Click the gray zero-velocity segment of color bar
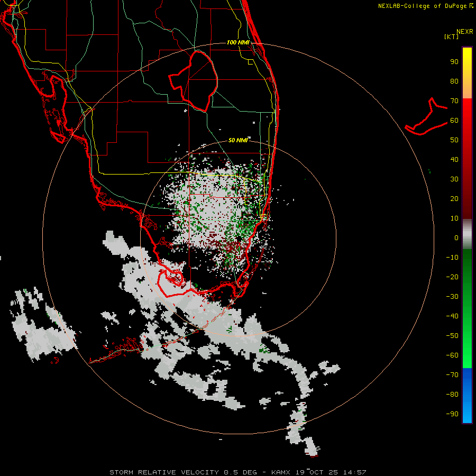 point(467,234)
